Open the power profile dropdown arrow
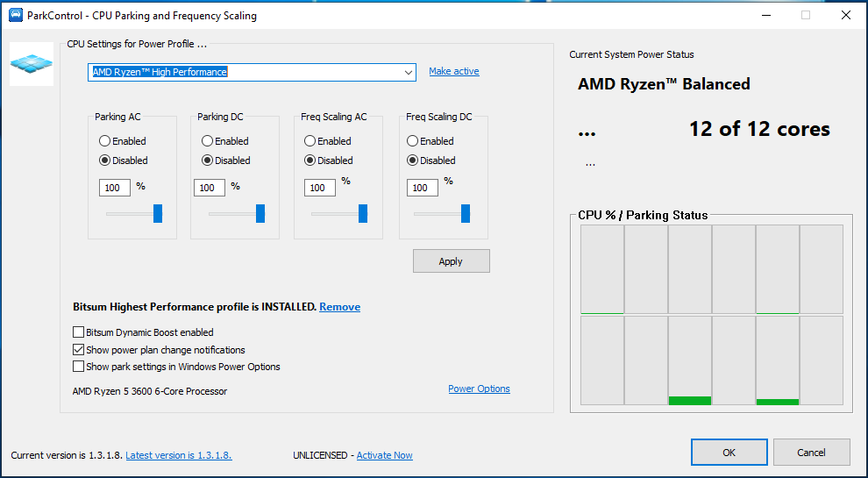The height and width of the screenshot is (478, 868). (409, 73)
